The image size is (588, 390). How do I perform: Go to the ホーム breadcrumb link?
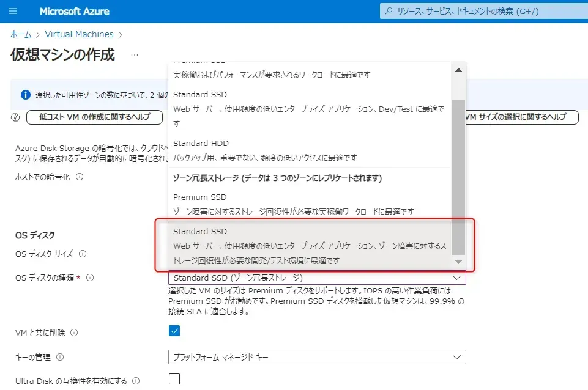pos(21,34)
